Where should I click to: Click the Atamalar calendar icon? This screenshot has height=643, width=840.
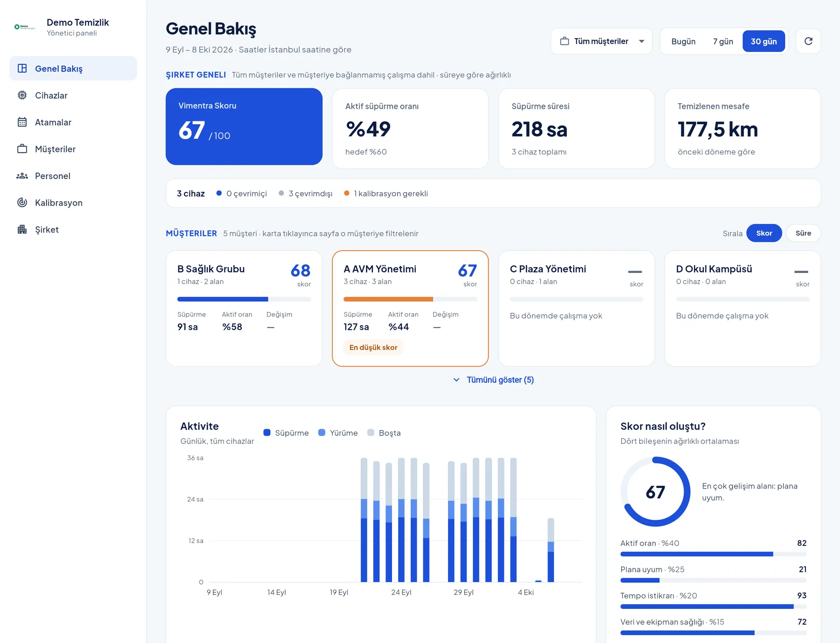click(x=22, y=122)
